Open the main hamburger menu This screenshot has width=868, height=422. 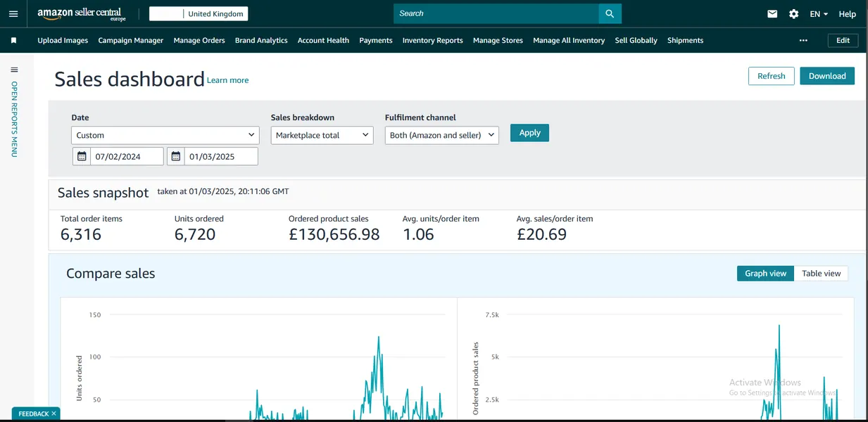click(13, 14)
